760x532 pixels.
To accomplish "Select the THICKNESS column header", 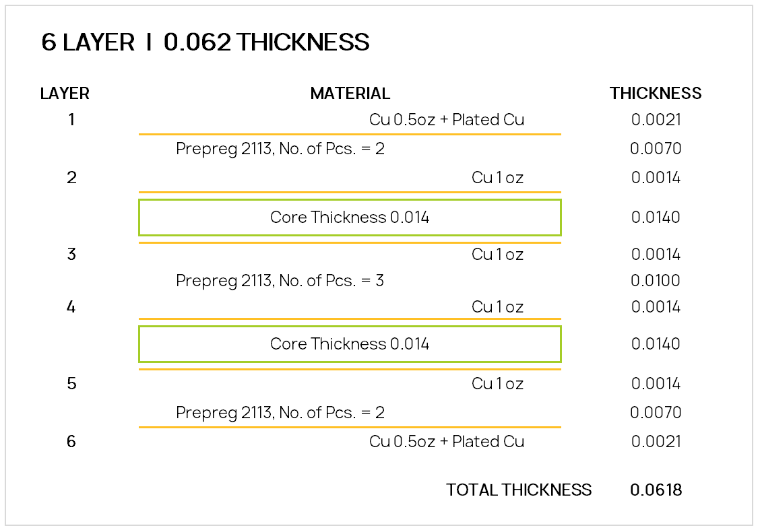I will coord(656,94).
